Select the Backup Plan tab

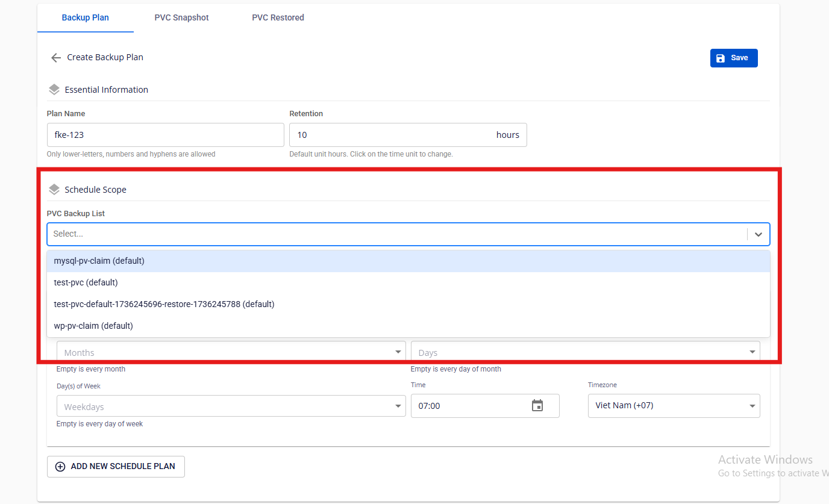tap(86, 17)
